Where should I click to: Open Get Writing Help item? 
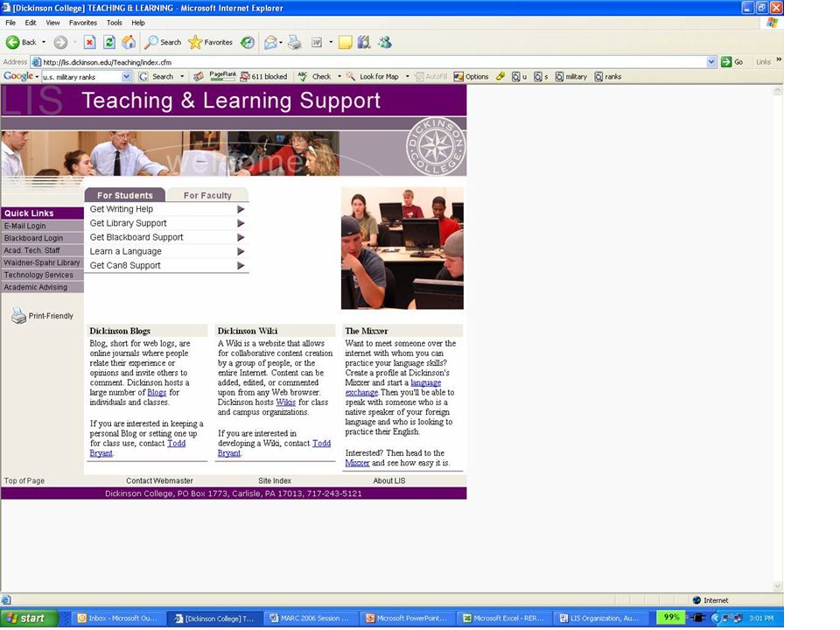click(166, 209)
